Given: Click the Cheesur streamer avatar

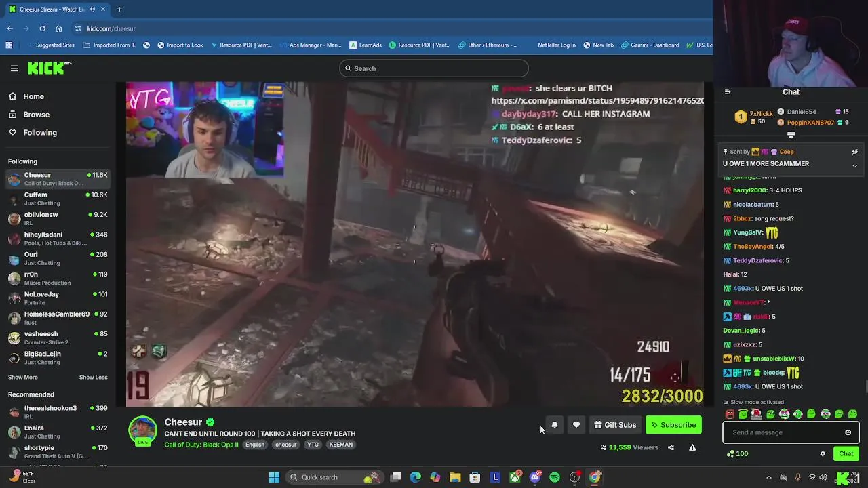Looking at the screenshot, I should [x=142, y=431].
